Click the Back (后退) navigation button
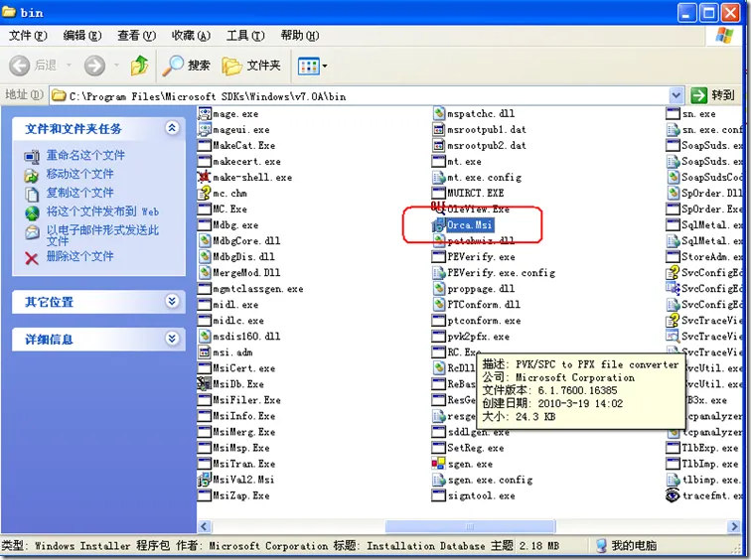 click(x=34, y=66)
